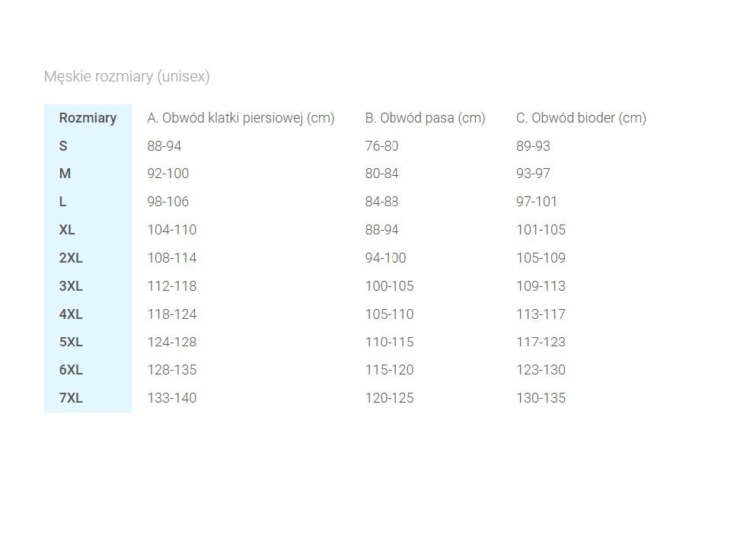The width and height of the screenshot is (756, 548).
Task: Click the 'Męskie rozmiary (unisex)' heading
Action: click(127, 76)
